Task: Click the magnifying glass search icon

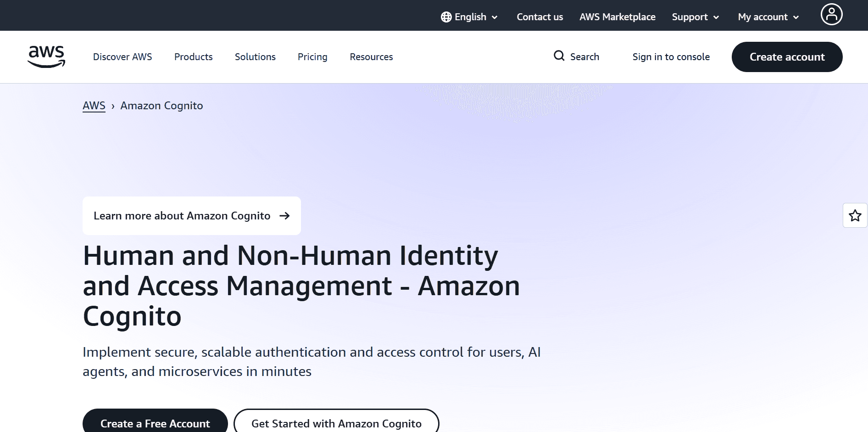Action: pyautogui.click(x=559, y=56)
